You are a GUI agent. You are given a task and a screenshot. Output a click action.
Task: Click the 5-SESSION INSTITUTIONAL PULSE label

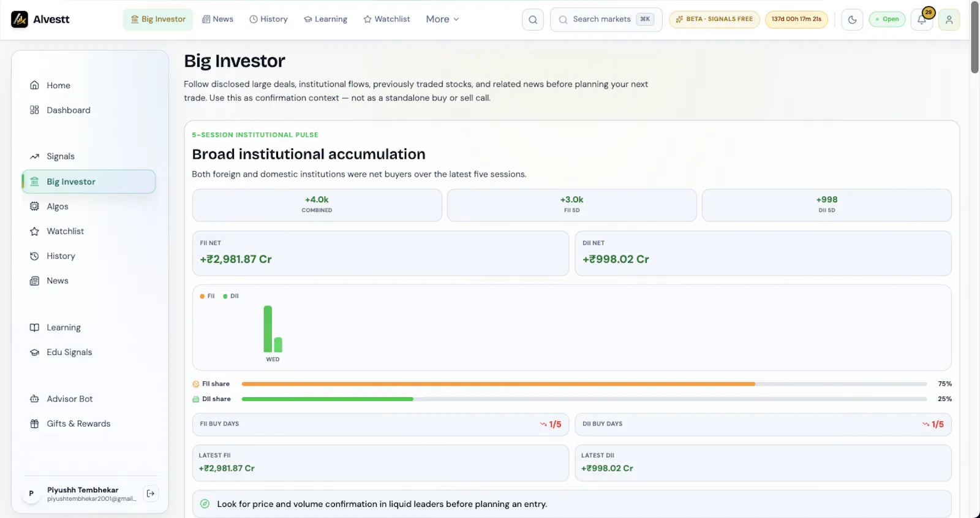pyautogui.click(x=255, y=135)
